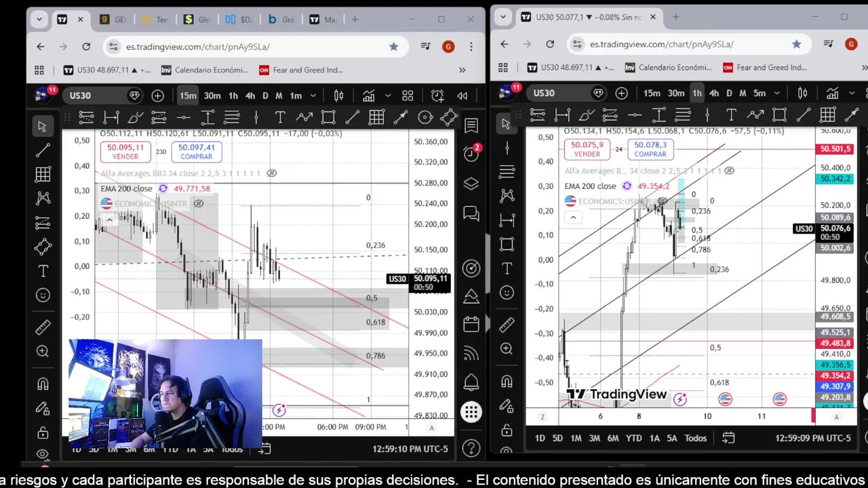
Task: Open Chrome tab search dropdown in right window
Action: [503, 17]
